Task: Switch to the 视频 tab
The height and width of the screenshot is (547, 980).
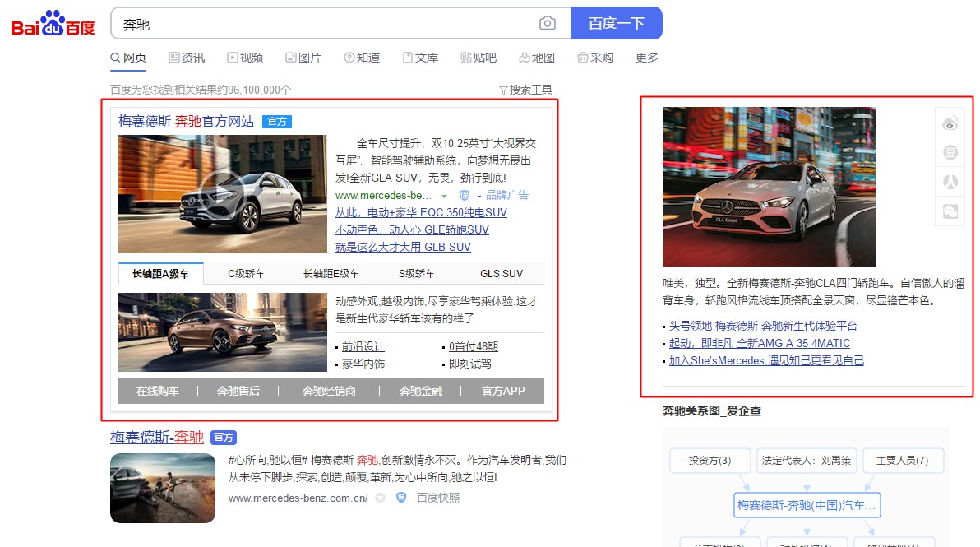Action: 245,58
